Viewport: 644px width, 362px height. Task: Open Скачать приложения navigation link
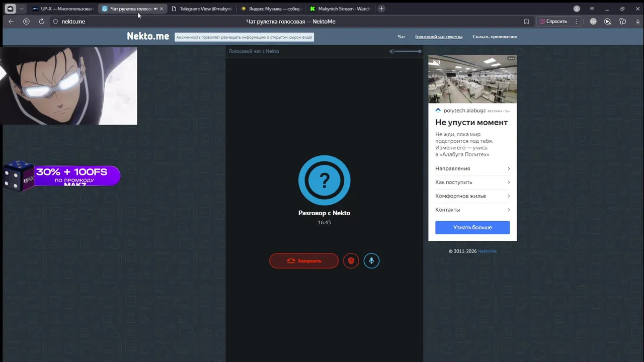click(495, 37)
